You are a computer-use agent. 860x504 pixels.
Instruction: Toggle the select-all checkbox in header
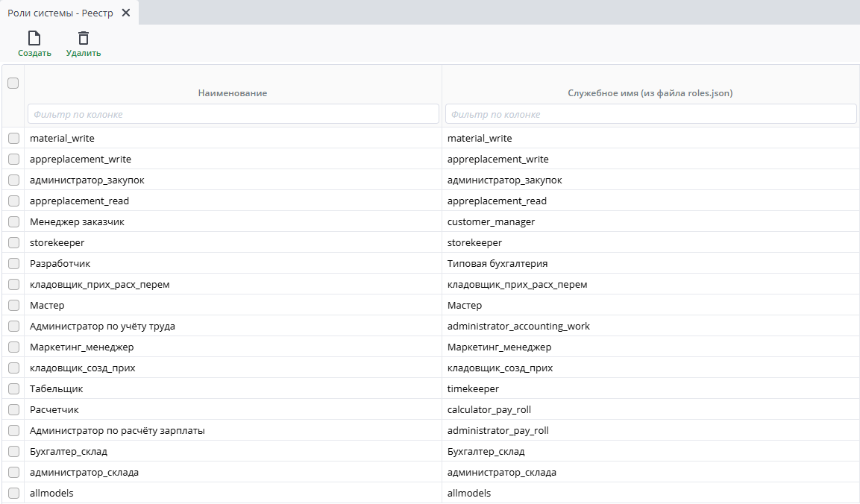click(x=13, y=84)
